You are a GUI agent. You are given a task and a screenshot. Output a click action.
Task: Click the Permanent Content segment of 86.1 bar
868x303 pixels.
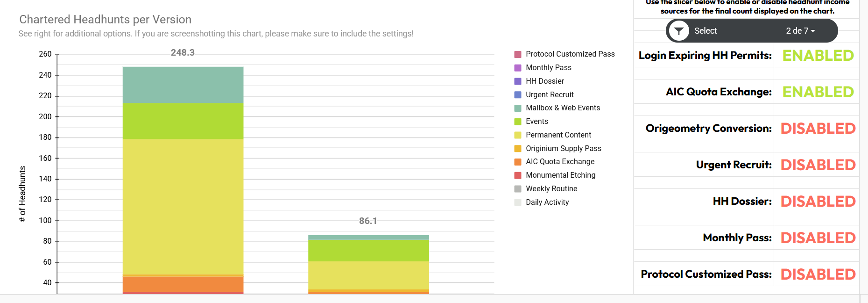368,275
